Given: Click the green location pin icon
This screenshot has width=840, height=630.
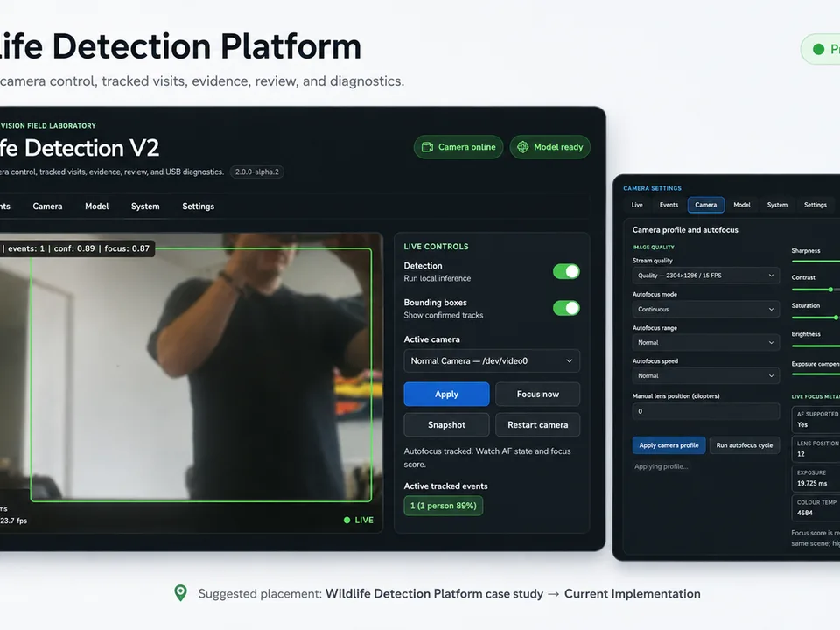Looking at the screenshot, I should click(181, 593).
